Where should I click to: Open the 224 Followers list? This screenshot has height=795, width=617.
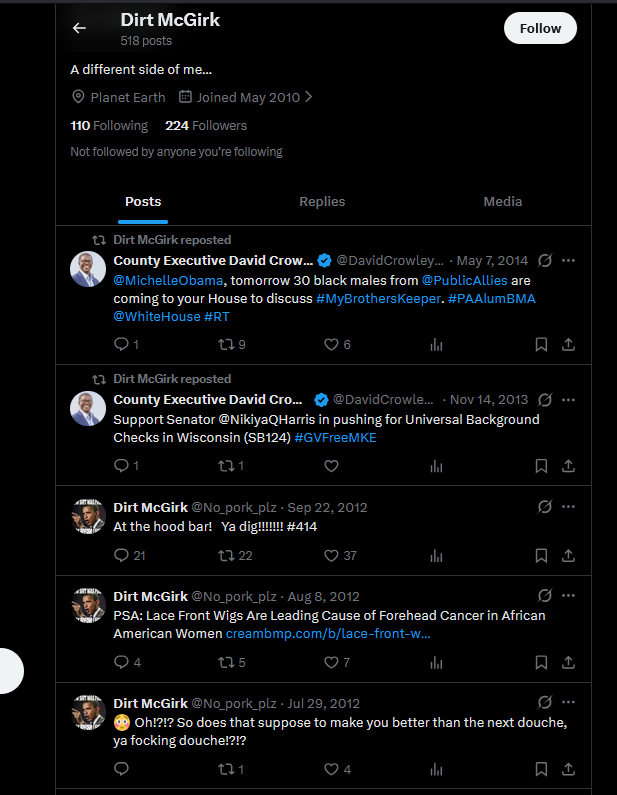[206, 126]
